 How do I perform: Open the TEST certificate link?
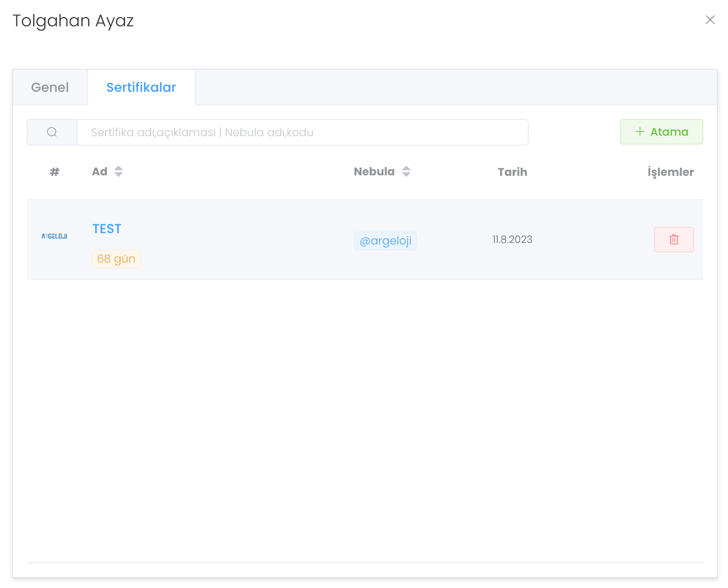coord(107,229)
